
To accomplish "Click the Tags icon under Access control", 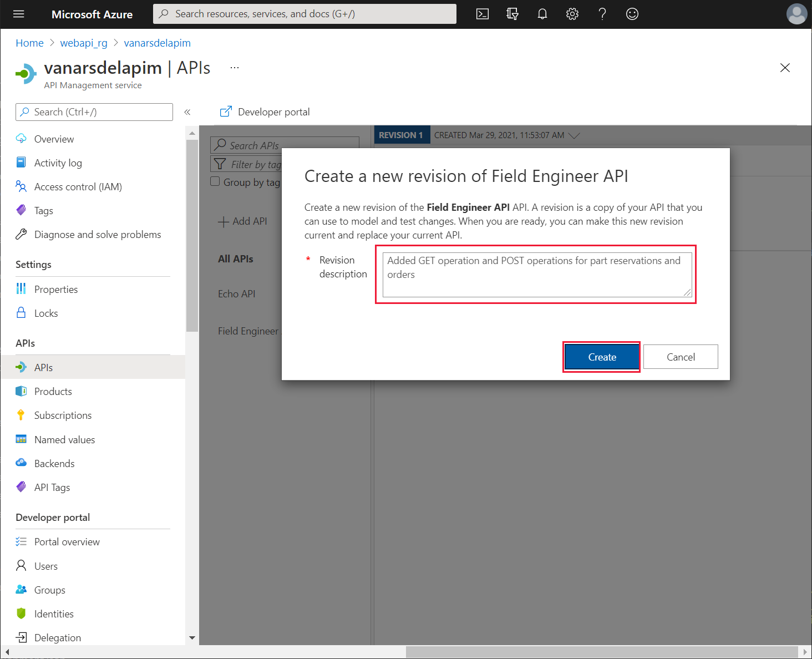I will point(21,210).
